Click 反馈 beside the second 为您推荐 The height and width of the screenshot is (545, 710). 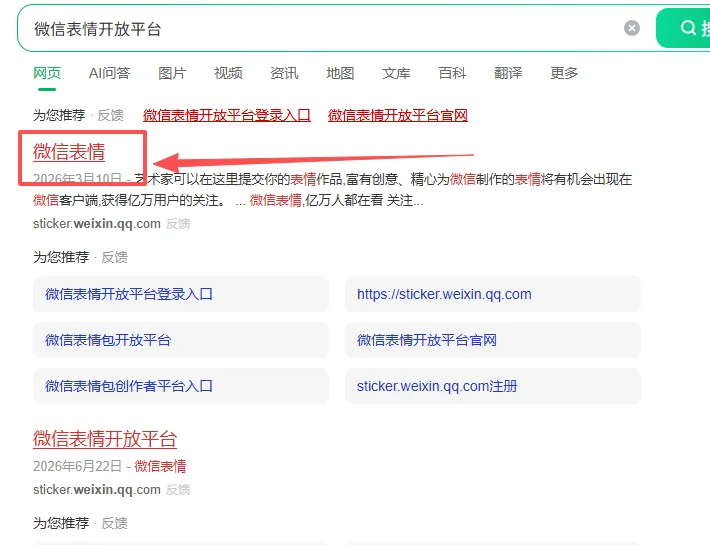(115, 257)
